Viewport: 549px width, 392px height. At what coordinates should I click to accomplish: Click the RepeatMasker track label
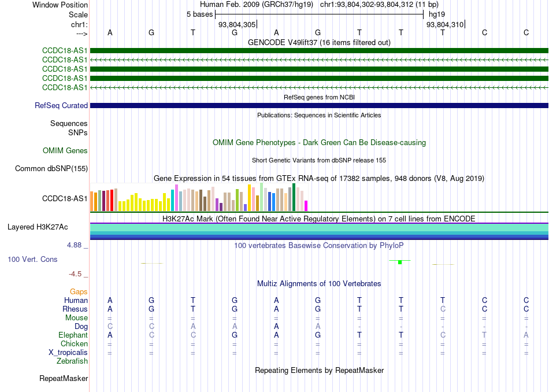64,378
